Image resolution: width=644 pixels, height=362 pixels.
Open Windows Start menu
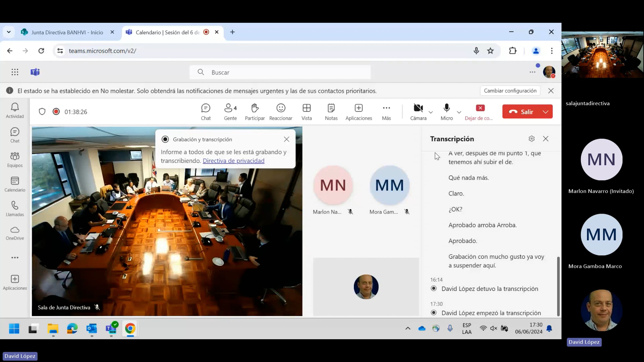(x=14, y=328)
